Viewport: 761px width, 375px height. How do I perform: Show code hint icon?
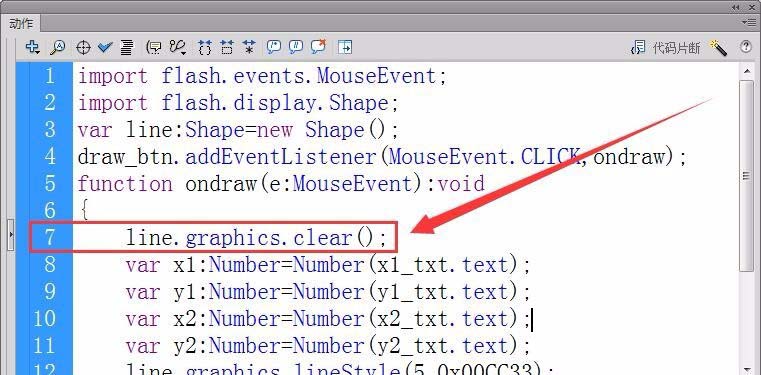point(154,47)
